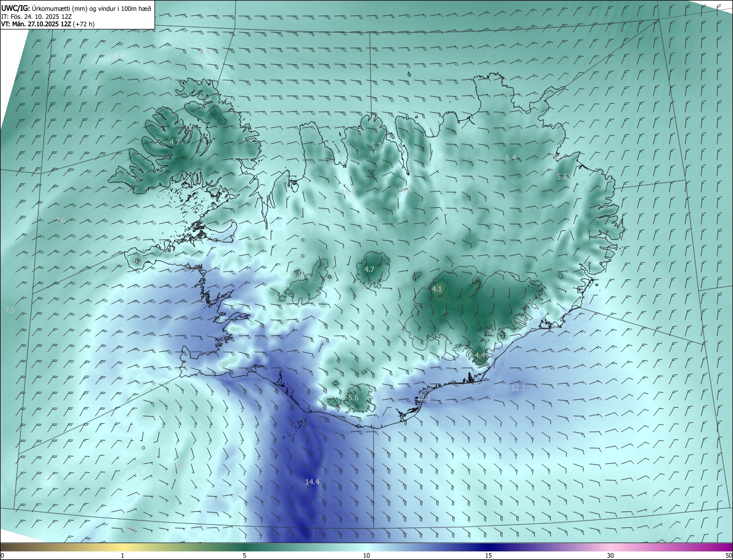This screenshot has height=560, width=733.
Task: Click the 14.4 value in the dark blue band
Action: coord(312,482)
